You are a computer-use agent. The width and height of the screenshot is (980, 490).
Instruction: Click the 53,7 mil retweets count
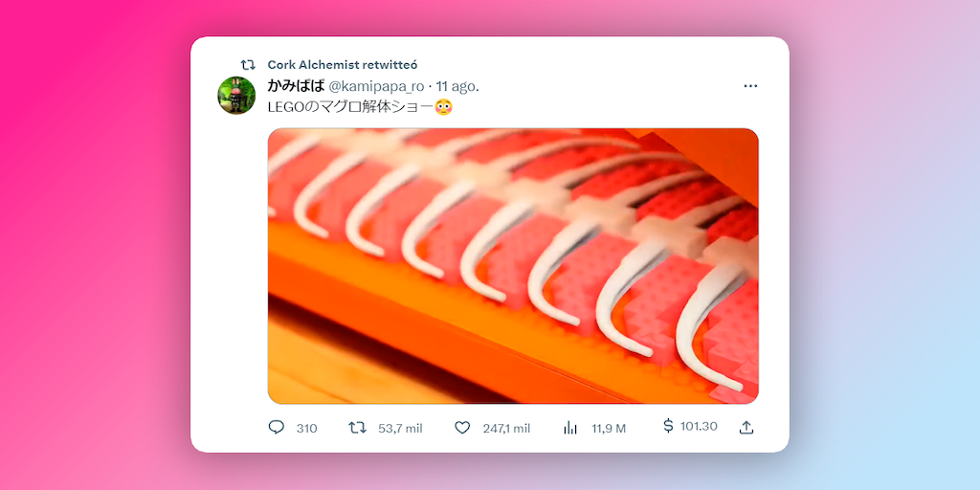click(400, 428)
